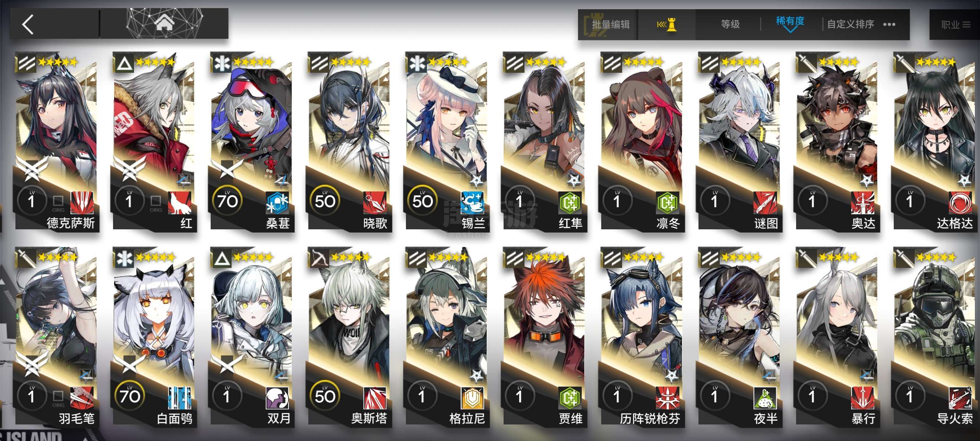Open operator 奥斯塔 card
This screenshot has height=441, width=980.
[x=349, y=337]
